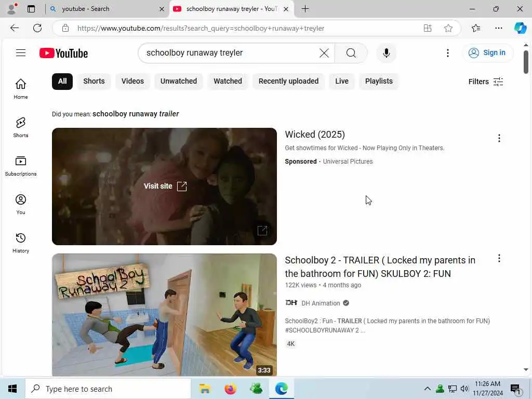Select the Watched filter chip

pyautogui.click(x=228, y=82)
